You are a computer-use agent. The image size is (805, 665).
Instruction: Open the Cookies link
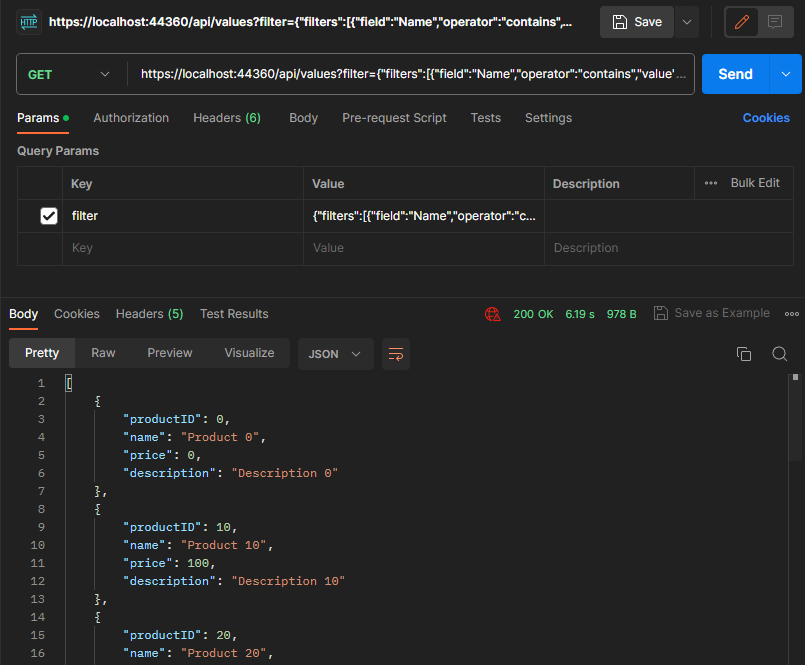[x=766, y=118]
